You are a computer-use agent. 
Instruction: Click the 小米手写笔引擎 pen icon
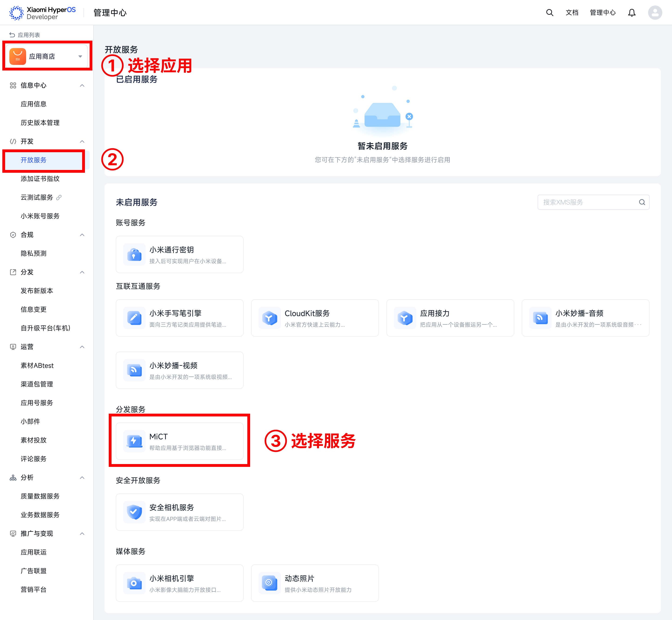click(134, 318)
